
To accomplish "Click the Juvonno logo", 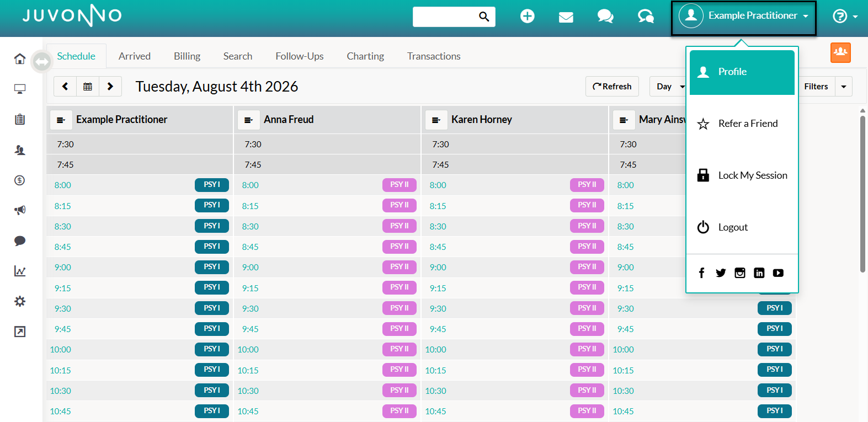I will point(72,15).
